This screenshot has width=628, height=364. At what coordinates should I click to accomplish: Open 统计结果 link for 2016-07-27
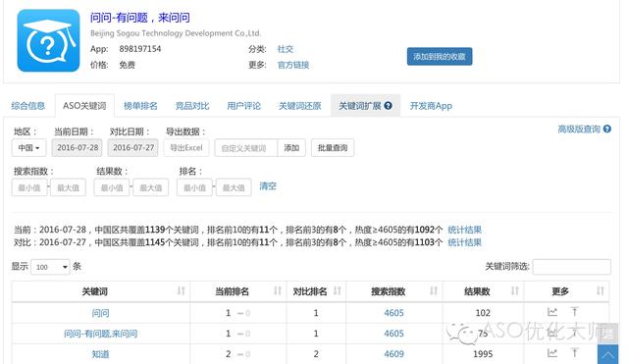tap(464, 242)
